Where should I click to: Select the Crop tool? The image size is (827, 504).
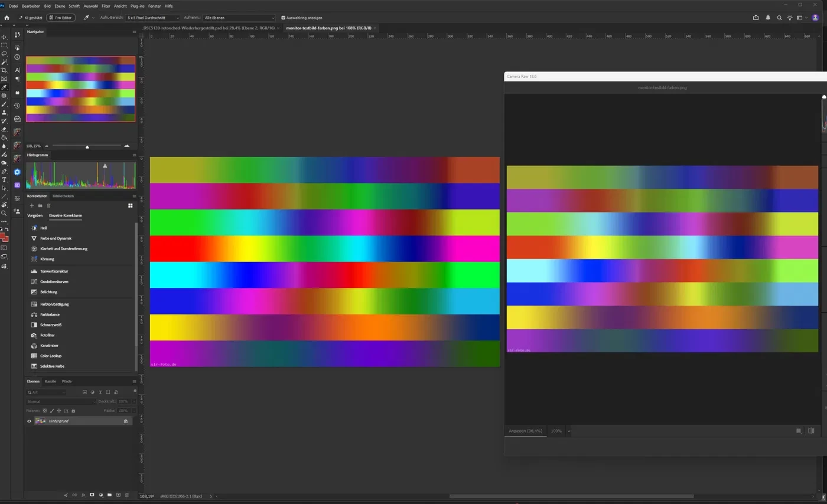click(x=4, y=70)
